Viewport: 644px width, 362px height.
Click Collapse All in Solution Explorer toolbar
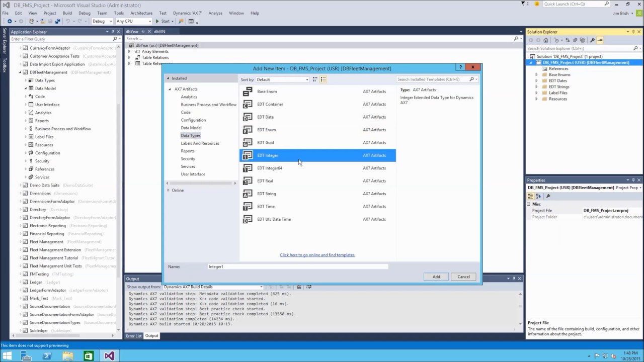coord(576,40)
